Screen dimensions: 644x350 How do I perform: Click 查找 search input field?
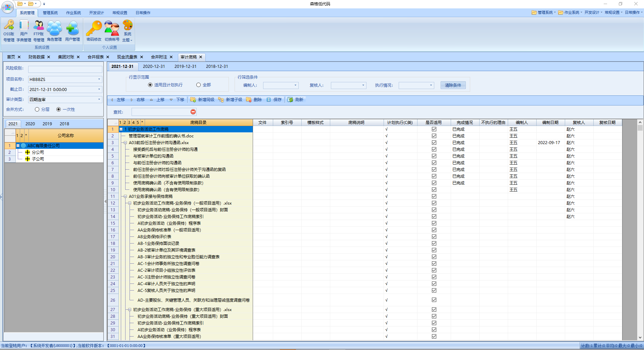tap(161, 112)
